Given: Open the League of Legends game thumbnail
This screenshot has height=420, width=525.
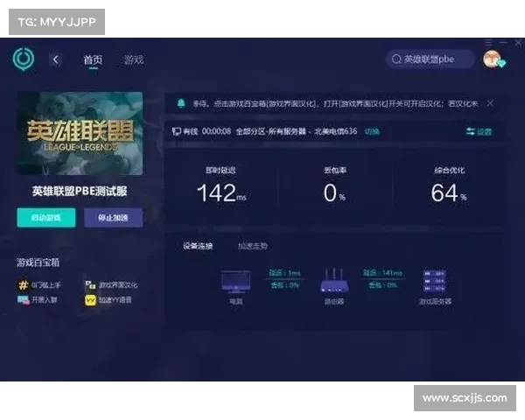Looking at the screenshot, I should click(80, 133).
